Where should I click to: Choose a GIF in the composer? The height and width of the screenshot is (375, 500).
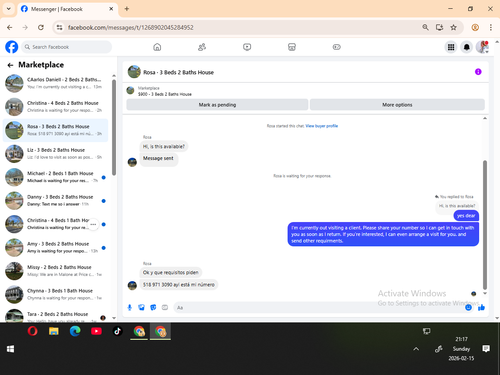point(165,307)
